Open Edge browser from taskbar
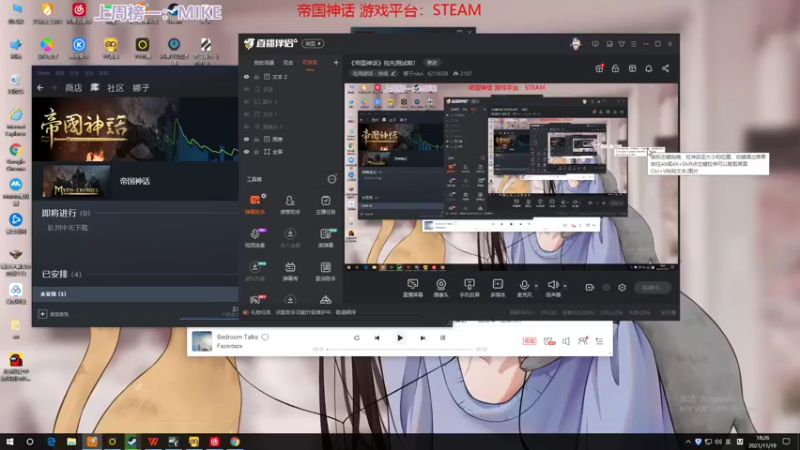800x450 pixels. pyautogui.click(x=51, y=442)
